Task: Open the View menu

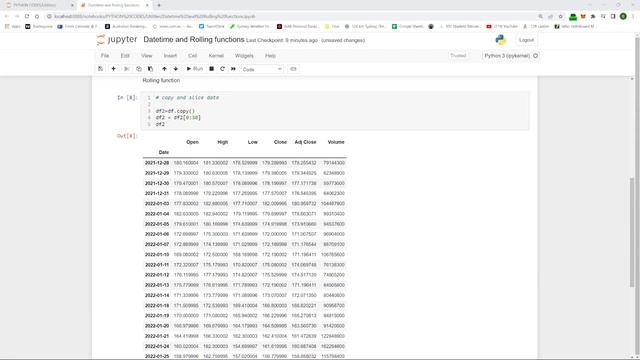Action: click(147, 56)
